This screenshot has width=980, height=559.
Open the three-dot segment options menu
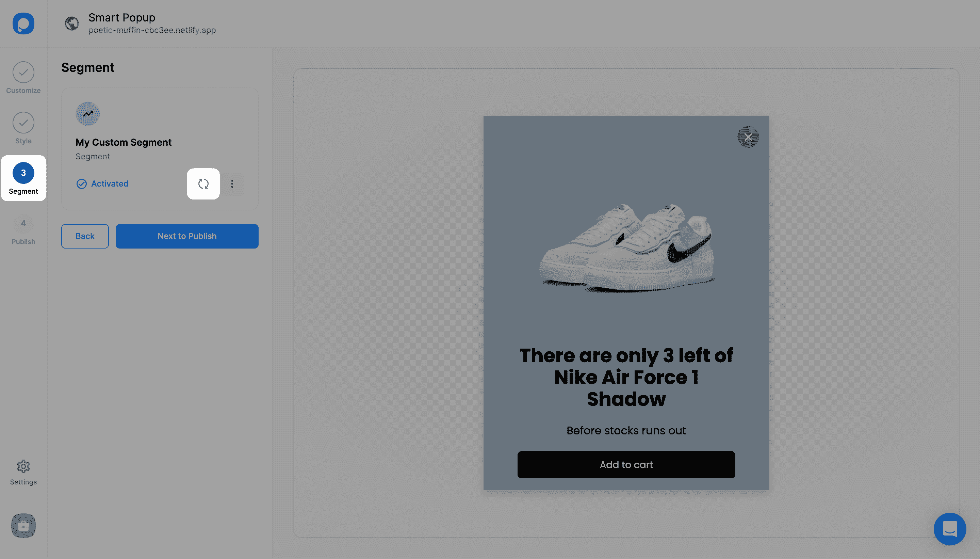click(x=232, y=184)
